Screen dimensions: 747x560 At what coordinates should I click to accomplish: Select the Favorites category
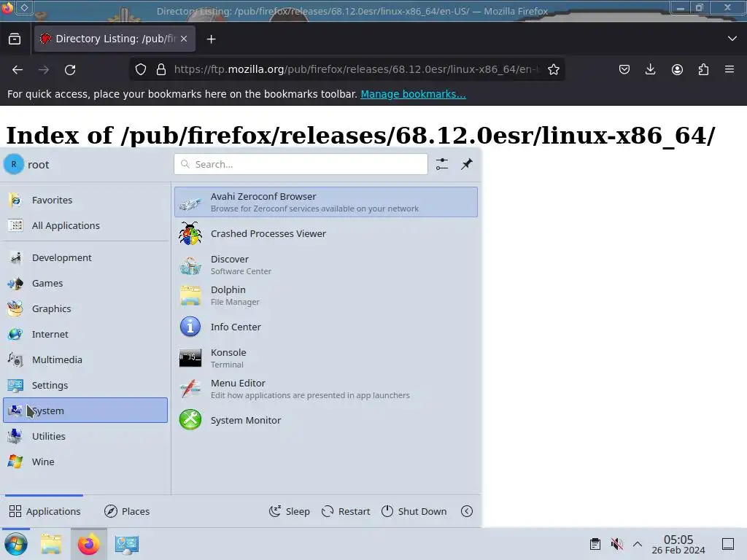click(x=85, y=200)
